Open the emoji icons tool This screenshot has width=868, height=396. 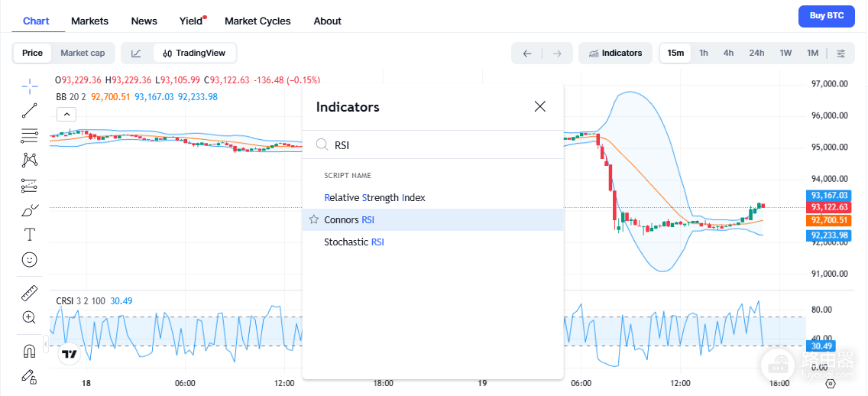tap(30, 259)
